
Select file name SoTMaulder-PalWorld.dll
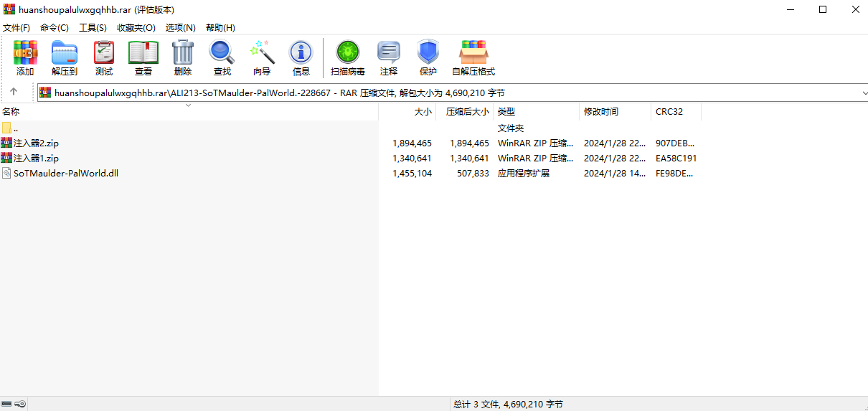point(66,173)
